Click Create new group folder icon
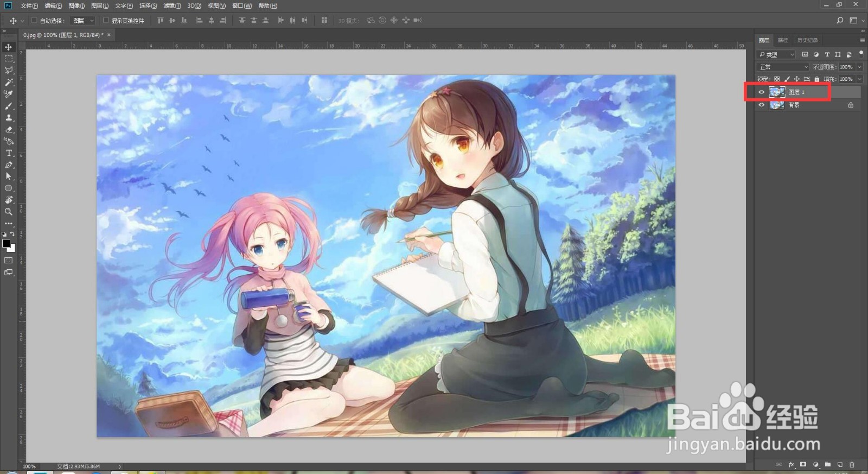Image resolution: width=868 pixels, height=474 pixels. click(x=828, y=465)
